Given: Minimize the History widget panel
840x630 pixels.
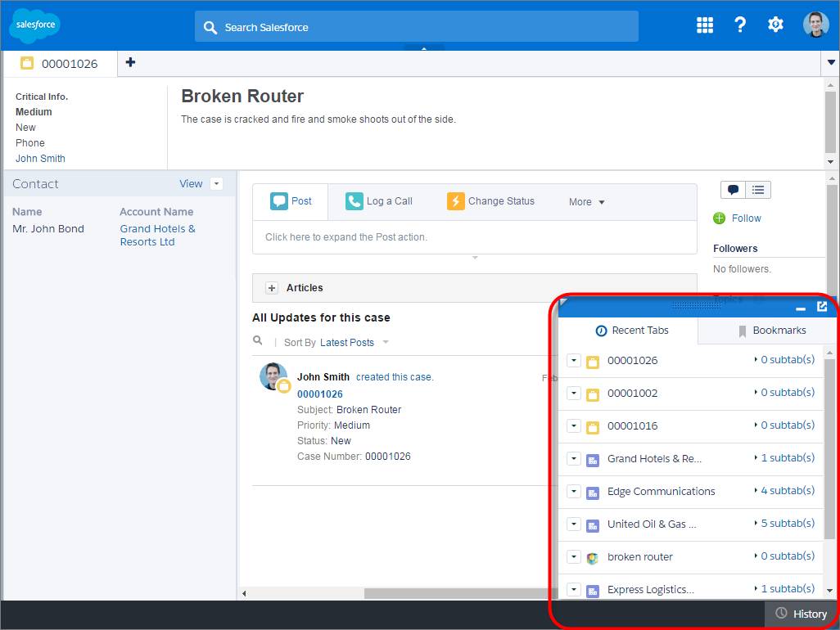Looking at the screenshot, I should click(x=801, y=308).
